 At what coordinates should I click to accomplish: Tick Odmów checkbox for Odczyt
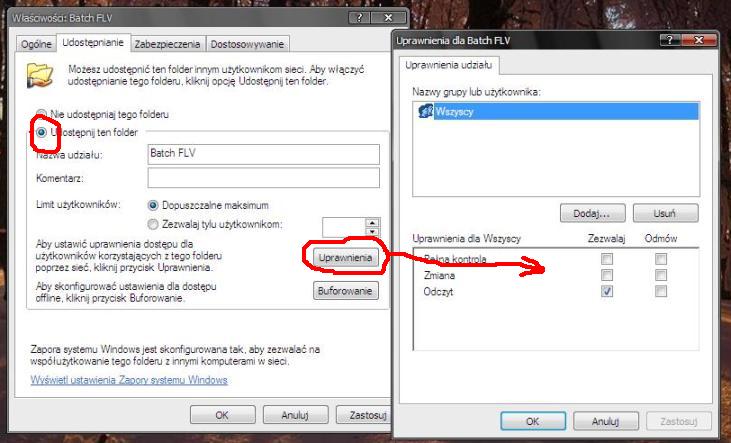[661, 291]
